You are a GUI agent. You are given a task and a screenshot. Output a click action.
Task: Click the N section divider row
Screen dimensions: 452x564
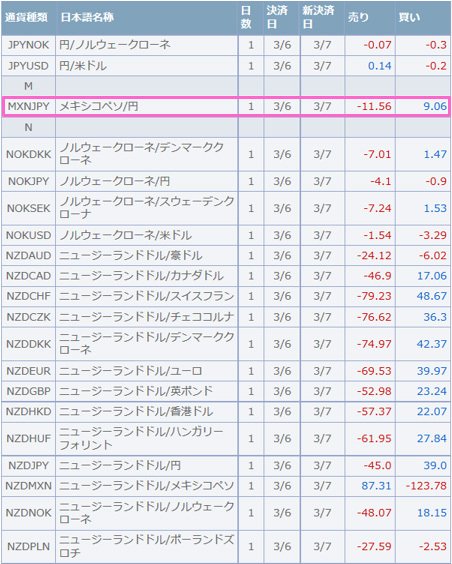(x=226, y=128)
